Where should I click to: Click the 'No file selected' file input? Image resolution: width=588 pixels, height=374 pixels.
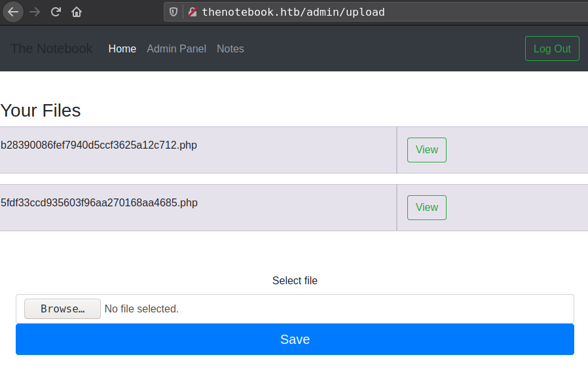pos(141,309)
